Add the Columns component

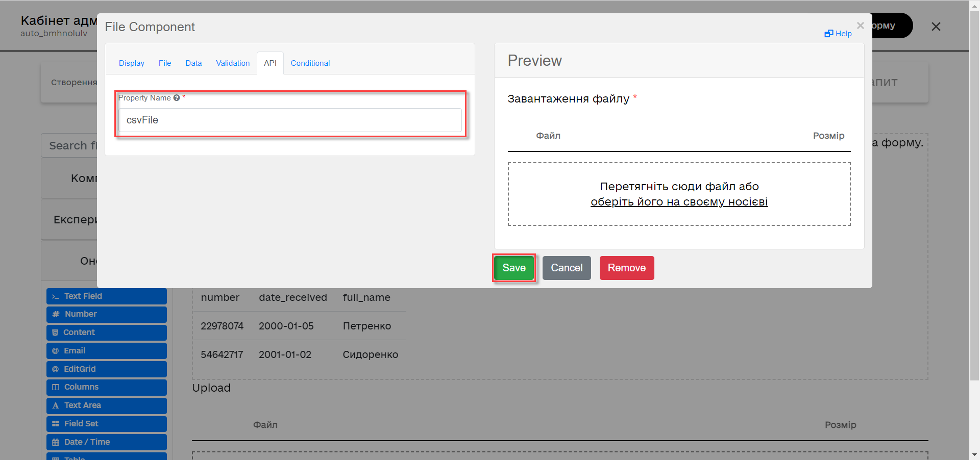[x=107, y=387]
